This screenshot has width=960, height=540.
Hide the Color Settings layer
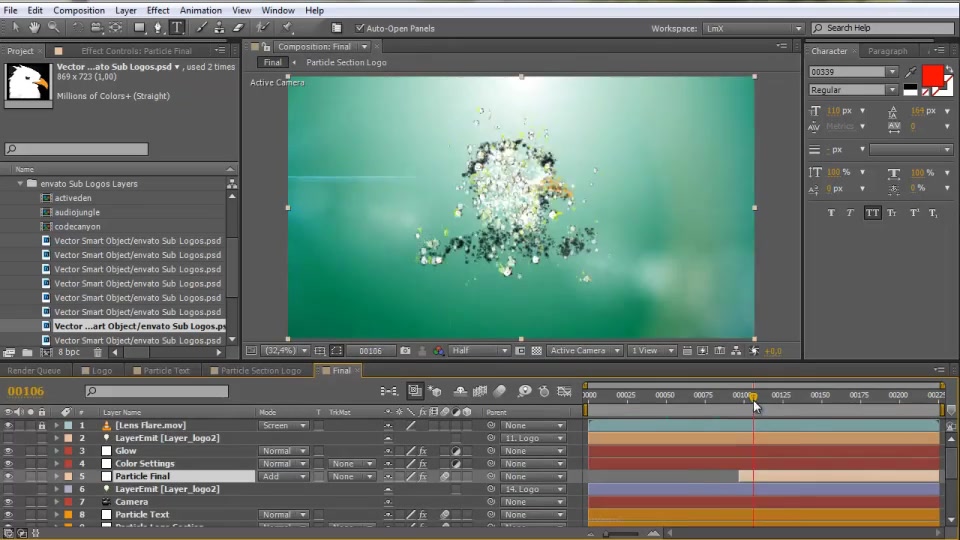point(9,463)
